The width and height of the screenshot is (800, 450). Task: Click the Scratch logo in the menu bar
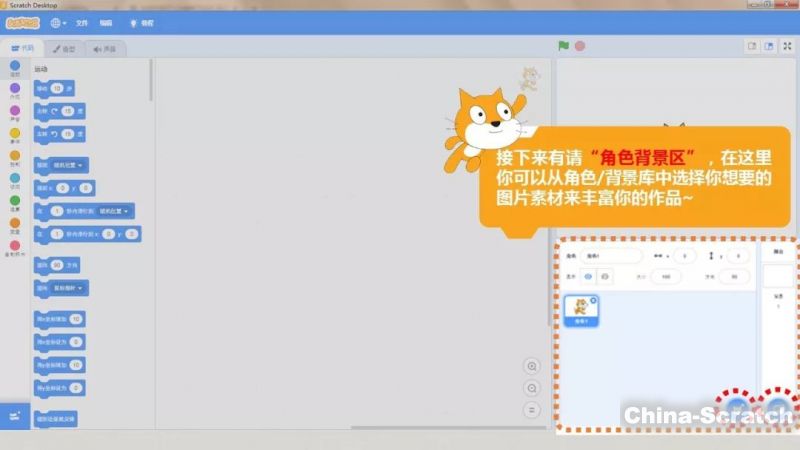pos(22,22)
